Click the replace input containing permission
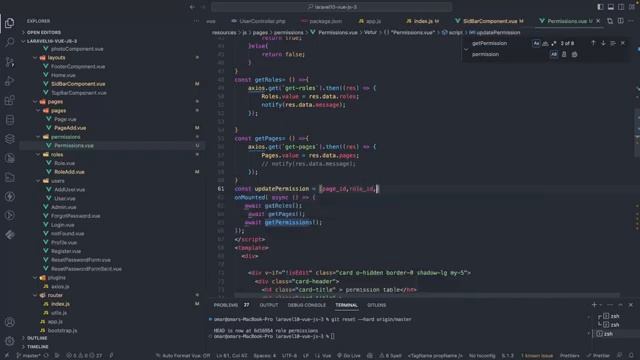 508,54
